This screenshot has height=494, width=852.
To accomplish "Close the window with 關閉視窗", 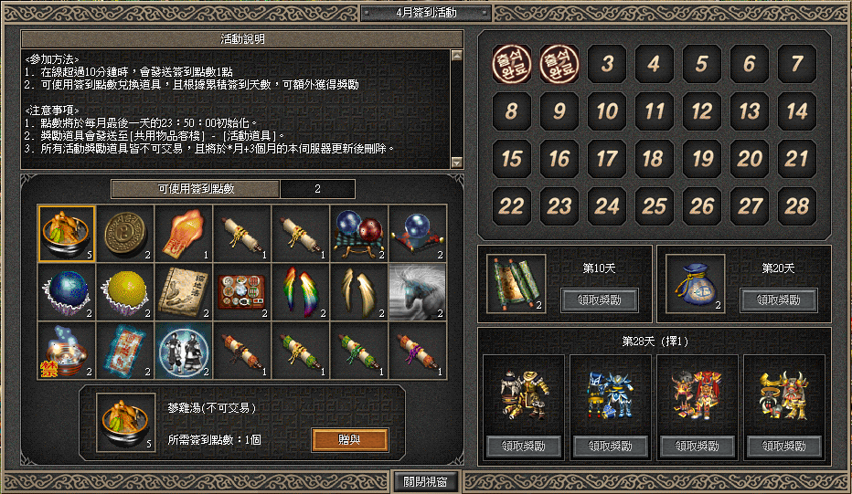I will click(x=425, y=482).
